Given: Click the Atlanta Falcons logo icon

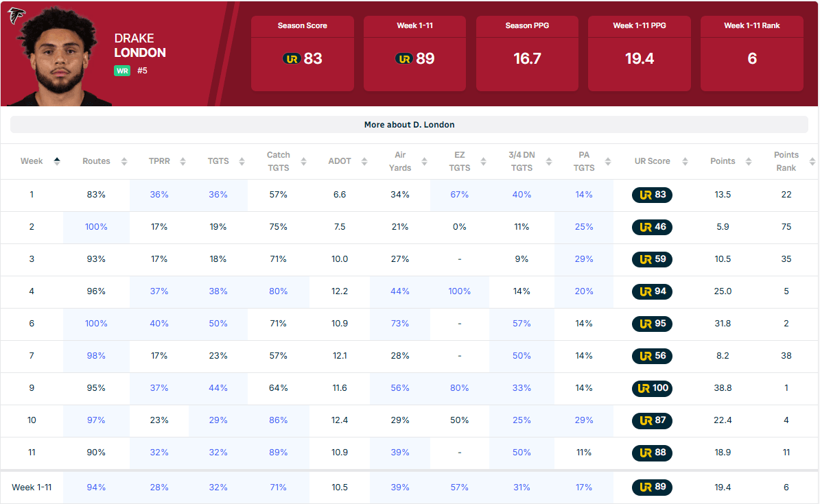Looking at the screenshot, I should coord(16,16).
